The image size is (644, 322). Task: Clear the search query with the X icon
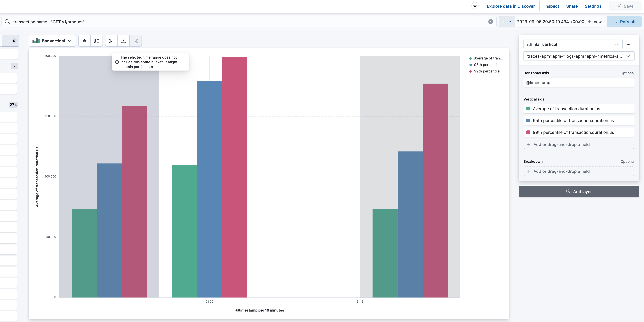[491, 22]
